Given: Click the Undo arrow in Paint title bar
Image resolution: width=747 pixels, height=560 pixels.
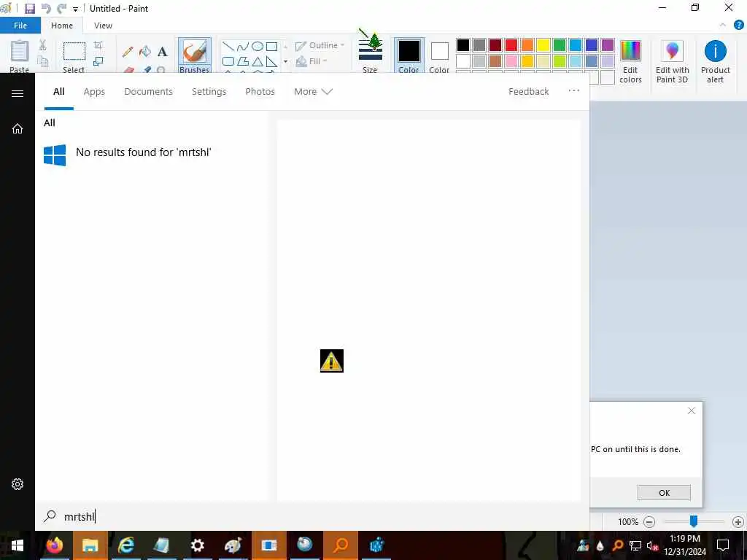Looking at the screenshot, I should (46, 8).
